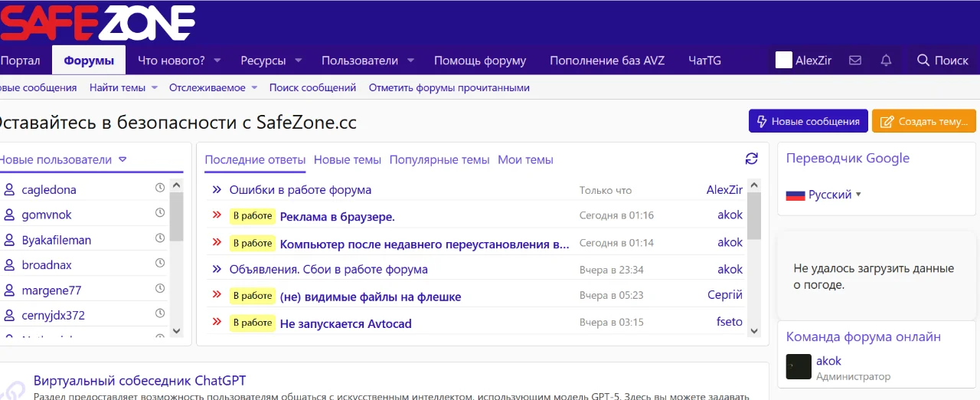Click the SafeZone logo
The height and width of the screenshot is (400, 980).
97,23
